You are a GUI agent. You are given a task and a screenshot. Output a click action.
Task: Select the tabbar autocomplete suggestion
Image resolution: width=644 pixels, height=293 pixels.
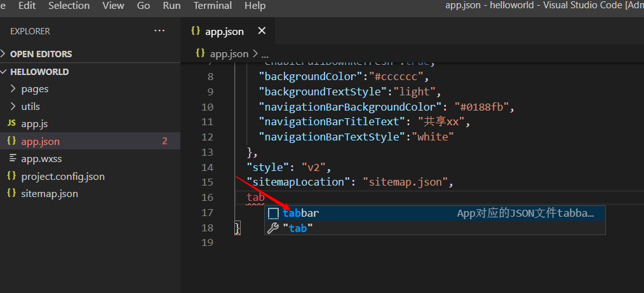pyautogui.click(x=434, y=213)
